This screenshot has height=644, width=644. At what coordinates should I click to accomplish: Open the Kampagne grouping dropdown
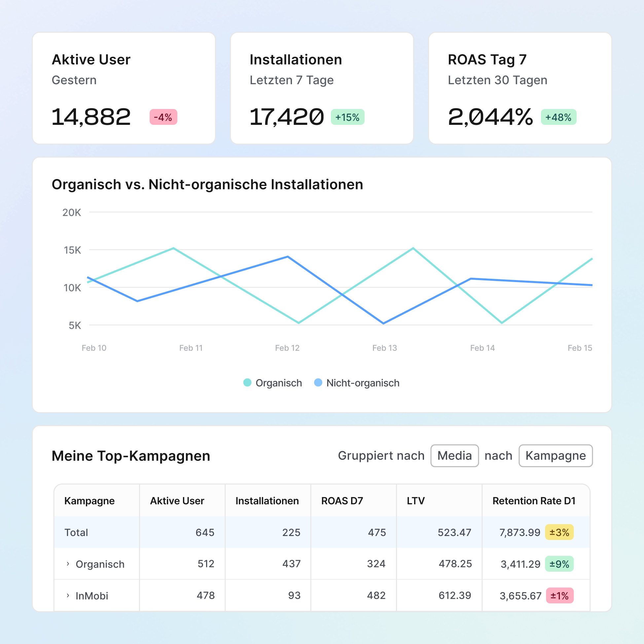coord(555,456)
